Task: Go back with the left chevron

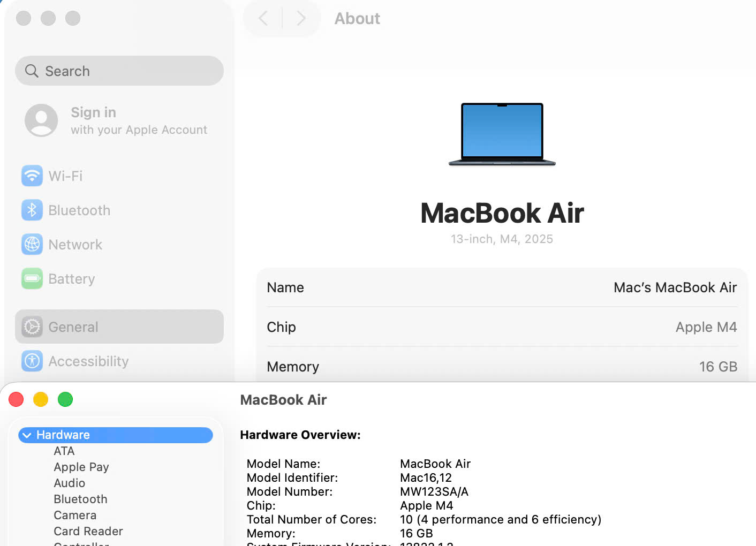Action: [263, 19]
